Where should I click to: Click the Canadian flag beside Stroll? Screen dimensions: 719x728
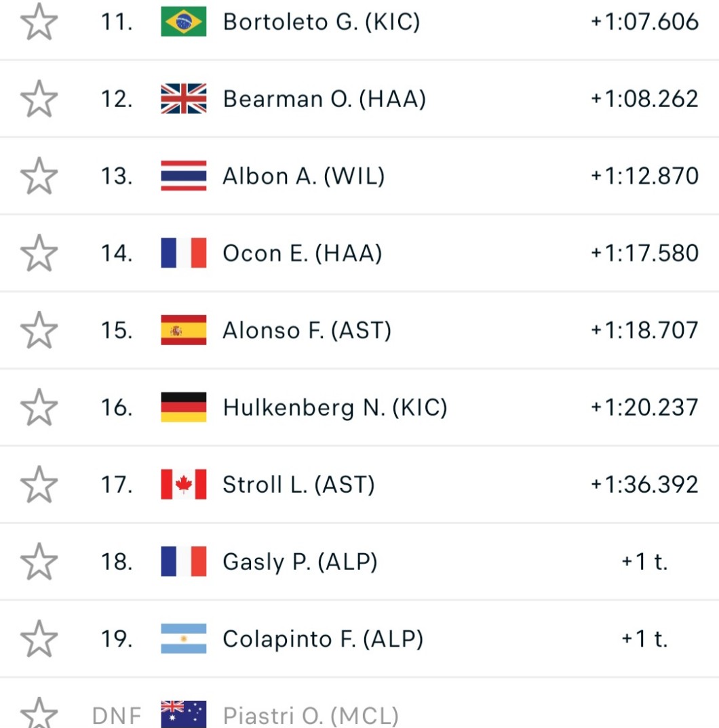(184, 485)
